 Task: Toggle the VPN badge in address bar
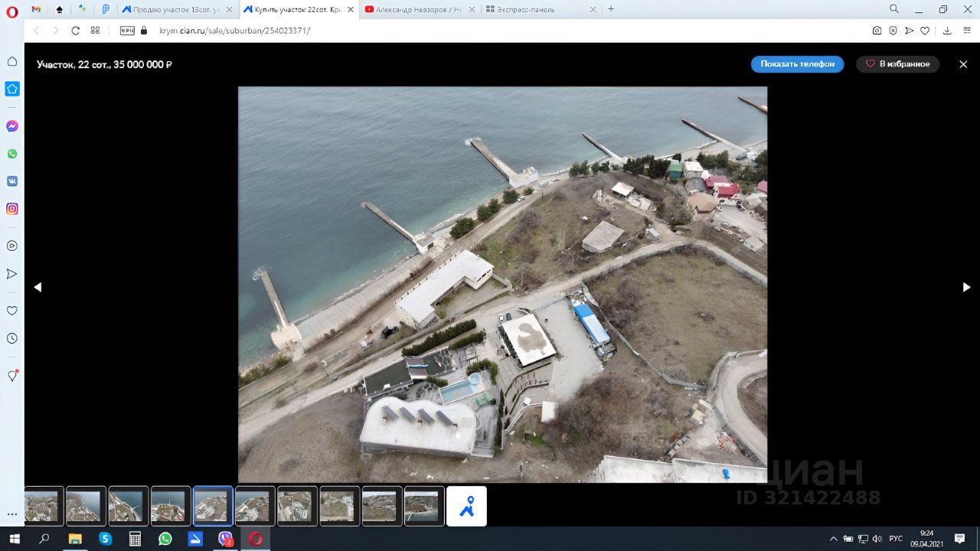click(x=127, y=31)
